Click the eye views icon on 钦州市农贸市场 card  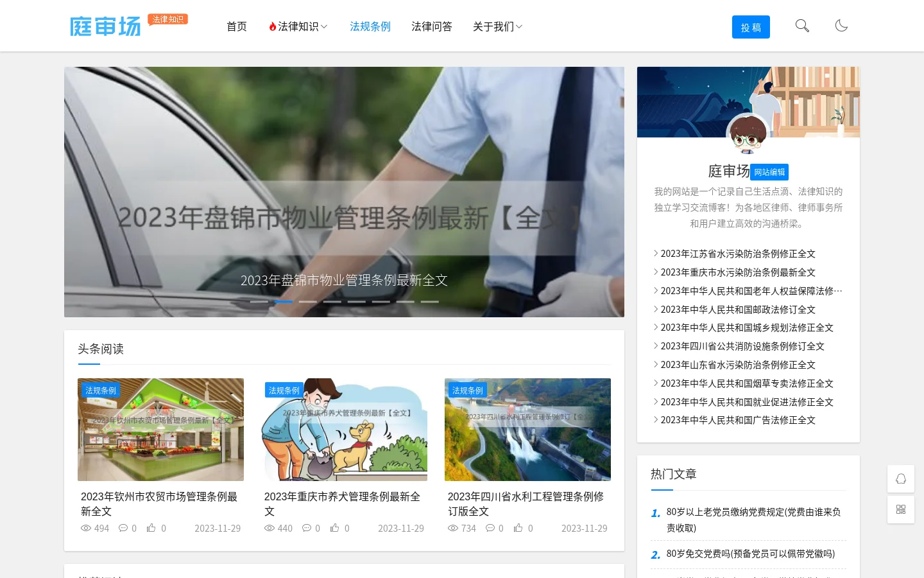tap(86, 529)
